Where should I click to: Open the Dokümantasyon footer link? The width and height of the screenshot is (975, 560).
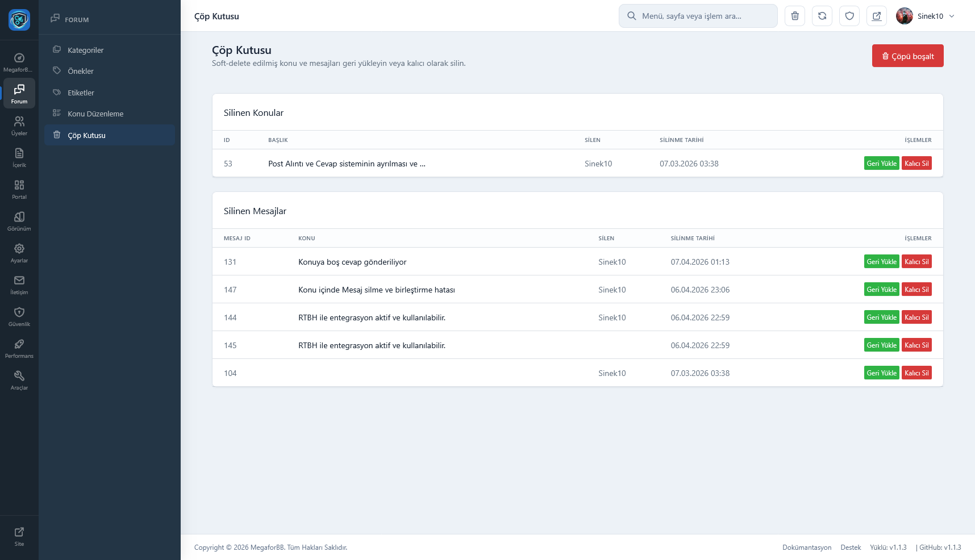806,548
